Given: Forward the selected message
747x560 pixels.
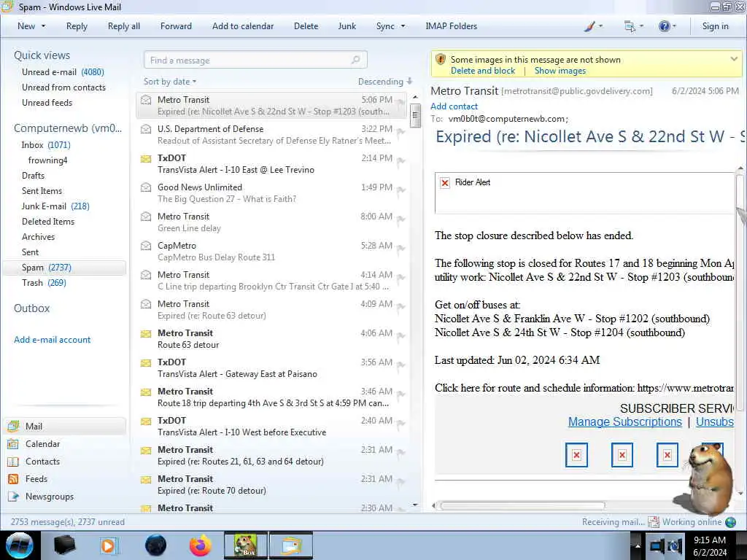Looking at the screenshot, I should (176, 26).
